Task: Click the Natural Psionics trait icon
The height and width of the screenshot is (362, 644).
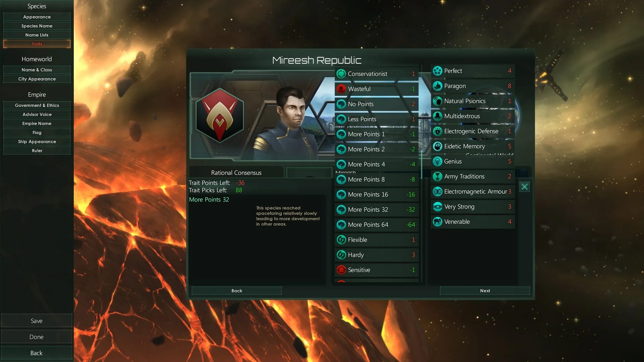Action: pyautogui.click(x=437, y=101)
